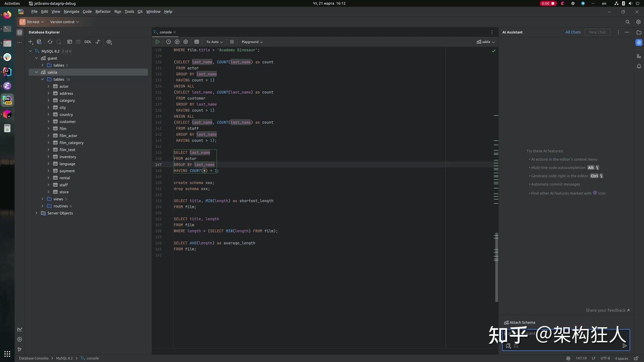Open the Navigate menu
Viewport: 644px width, 362px height.
tap(71, 12)
